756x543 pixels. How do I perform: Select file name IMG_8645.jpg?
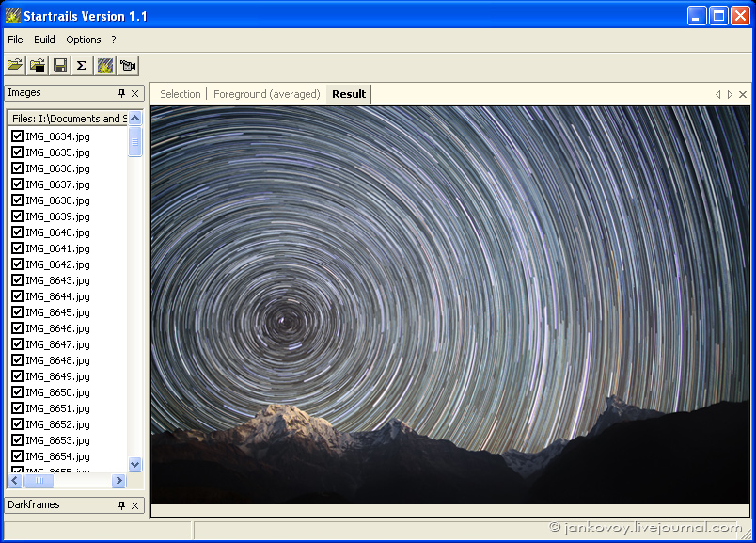click(57, 311)
